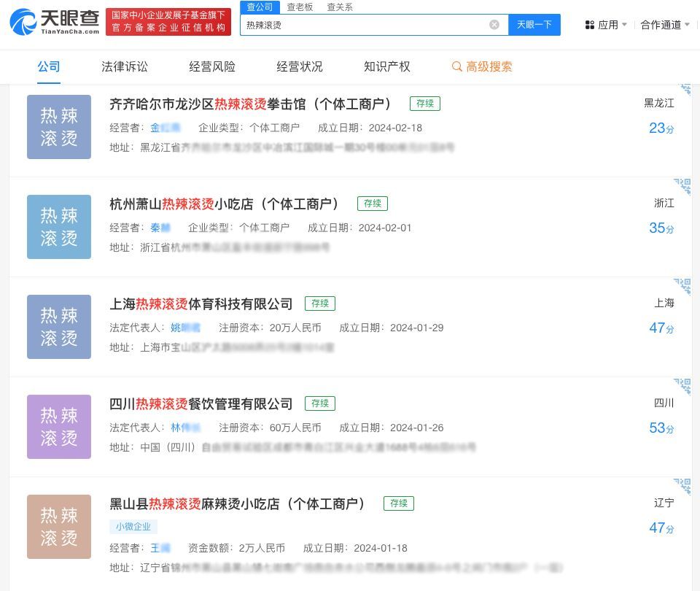Click the logo thumbnail of the 上海 sports company

pyautogui.click(x=59, y=327)
